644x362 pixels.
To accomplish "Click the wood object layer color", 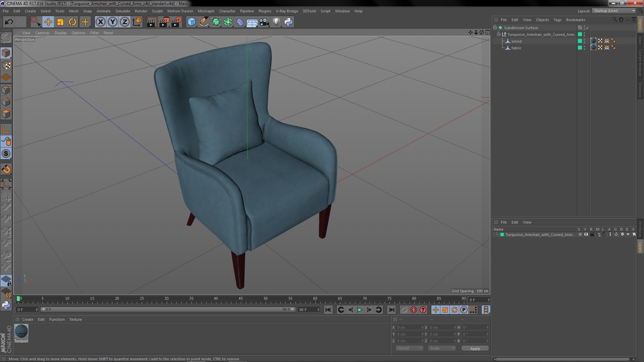I will coord(580,41).
